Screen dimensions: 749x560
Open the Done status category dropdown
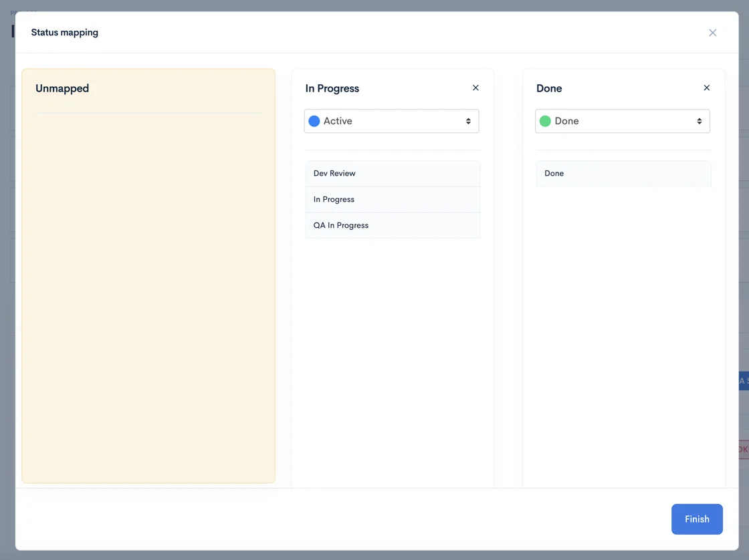pyautogui.click(x=622, y=121)
